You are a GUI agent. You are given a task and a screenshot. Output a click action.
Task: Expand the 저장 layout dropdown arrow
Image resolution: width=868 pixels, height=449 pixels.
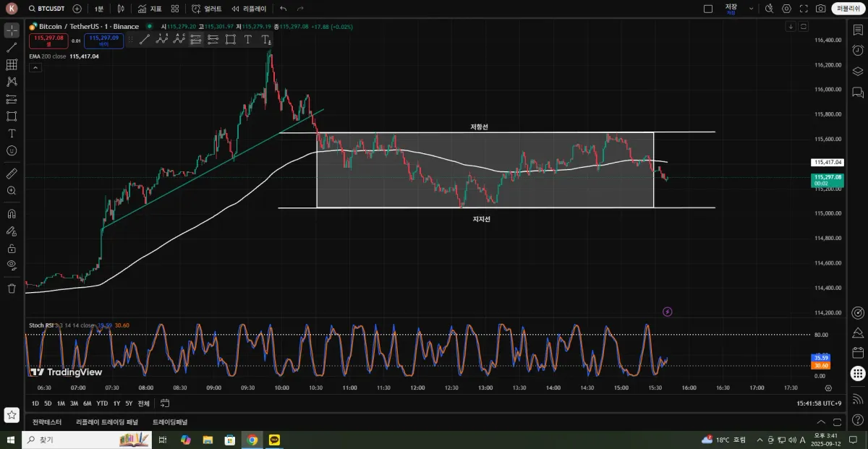[x=752, y=9]
